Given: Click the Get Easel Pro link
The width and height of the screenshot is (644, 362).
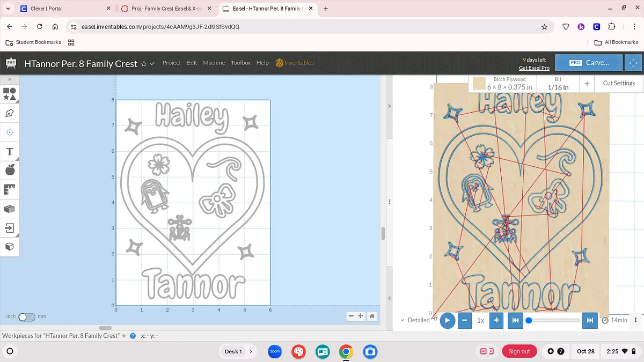Looking at the screenshot, I should 534,68.
